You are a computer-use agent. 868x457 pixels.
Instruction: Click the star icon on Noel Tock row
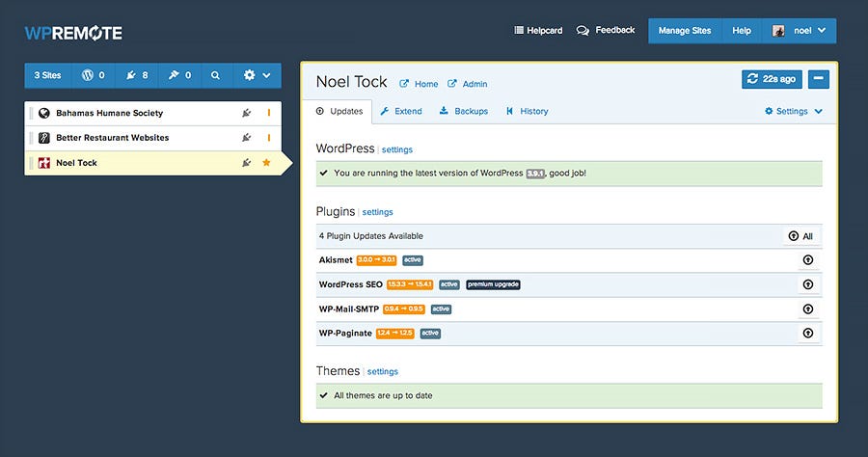coord(267,162)
